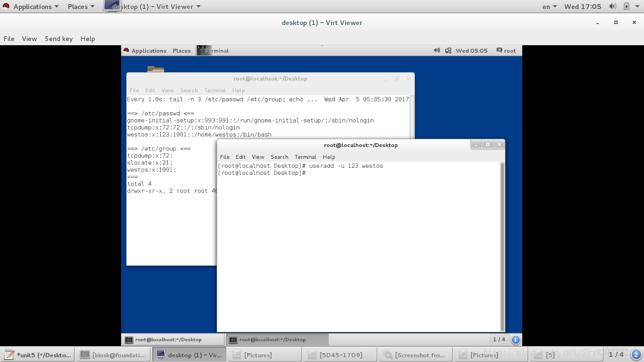
Task: Click the 'total 4' line in the watch terminal
Action: point(139,184)
